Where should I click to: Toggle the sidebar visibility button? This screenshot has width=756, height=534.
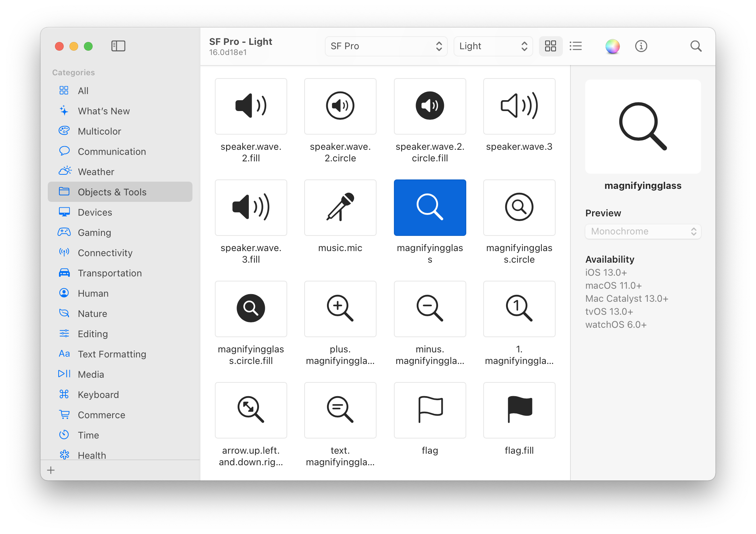coord(118,46)
